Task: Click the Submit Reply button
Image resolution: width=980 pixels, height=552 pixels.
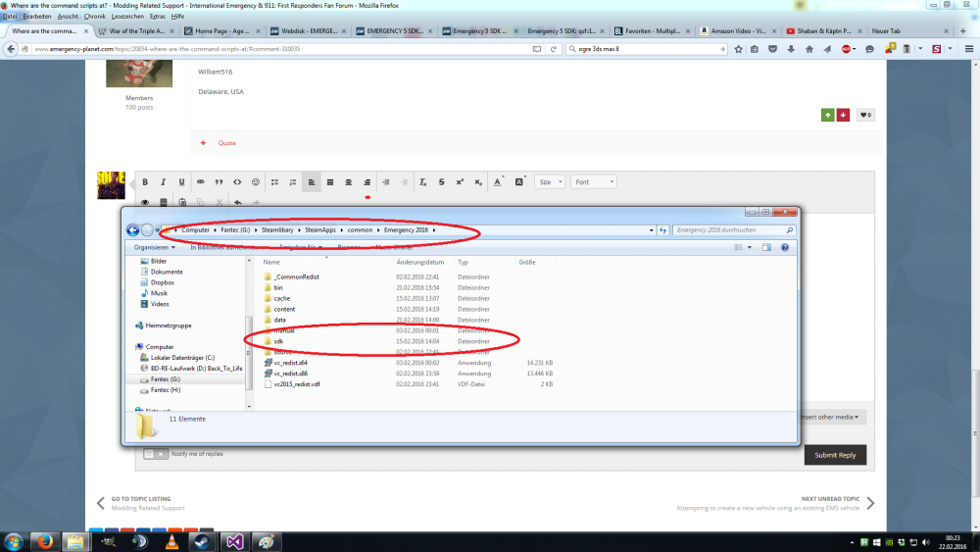Action: pos(835,455)
